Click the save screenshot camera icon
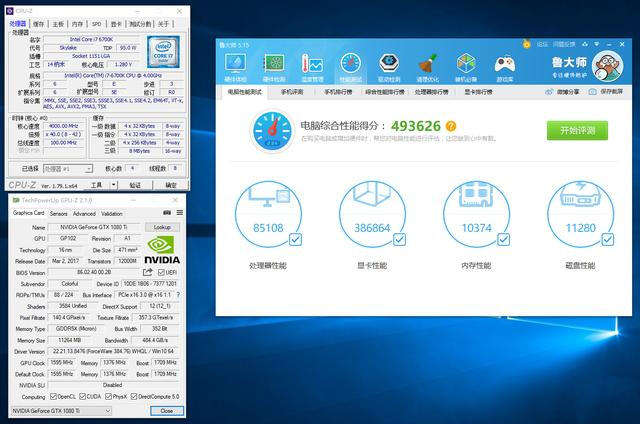The width and height of the screenshot is (640, 424). point(592,92)
